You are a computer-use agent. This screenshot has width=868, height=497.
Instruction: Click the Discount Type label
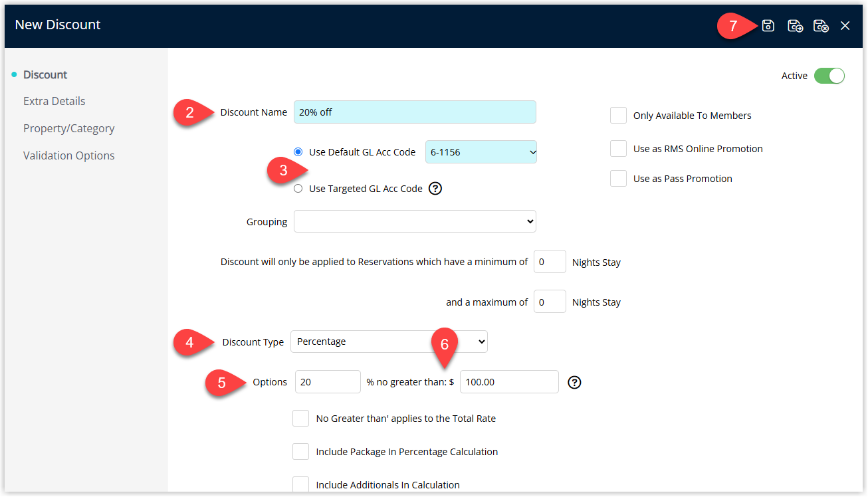click(253, 342)
